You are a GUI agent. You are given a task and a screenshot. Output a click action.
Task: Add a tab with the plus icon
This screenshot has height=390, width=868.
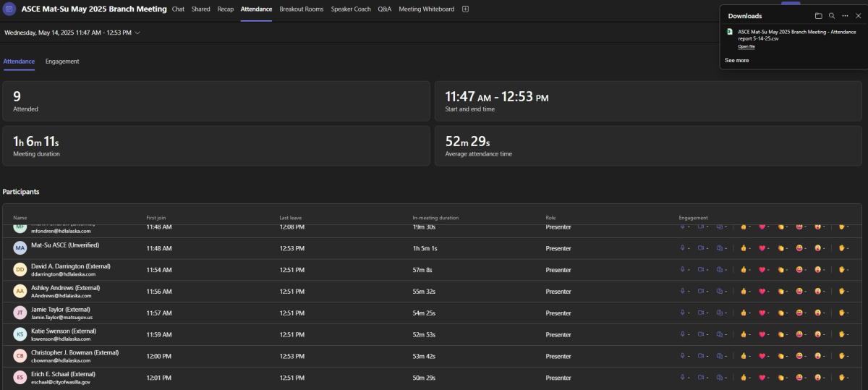pos(465,9)
